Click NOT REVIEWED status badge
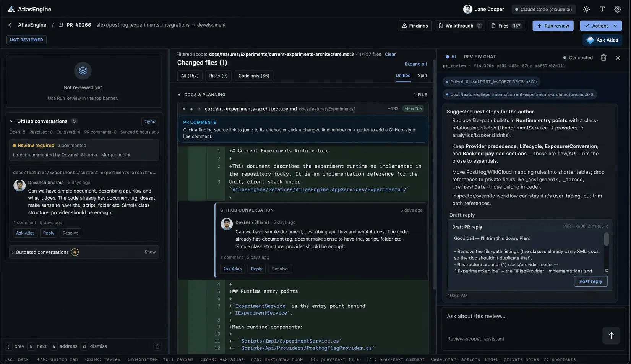The image size is (631, 364). pyautogui.click(x=26, y=40)
